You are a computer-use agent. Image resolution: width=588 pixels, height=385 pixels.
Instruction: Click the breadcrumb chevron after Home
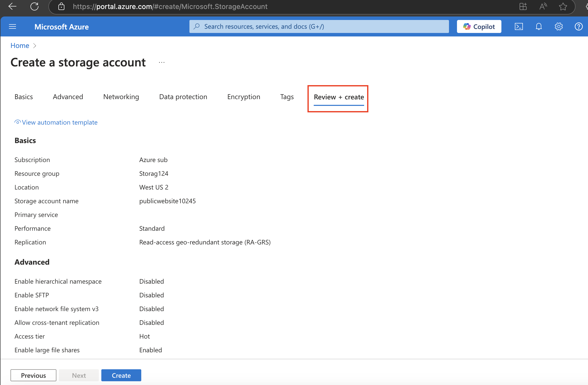pyautogui.click(x=35, y=46)
